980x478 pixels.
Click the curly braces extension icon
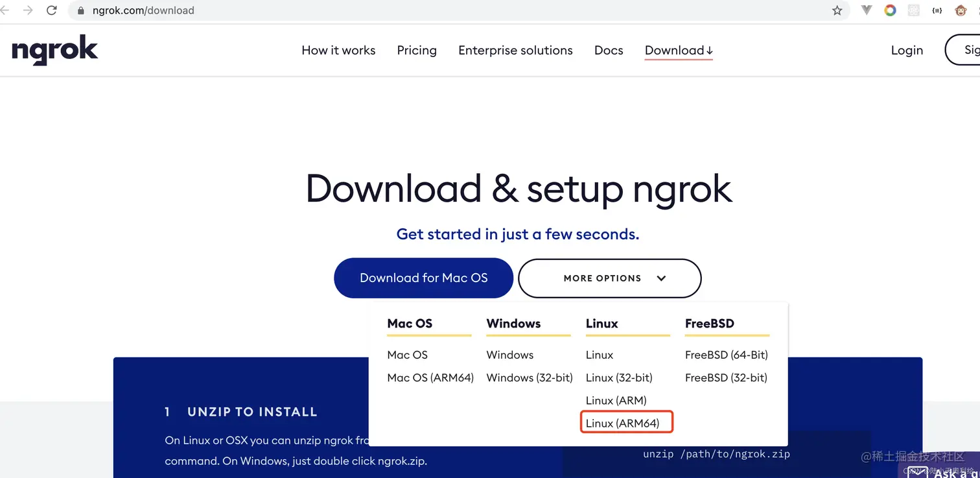click(x=937, y=10)
